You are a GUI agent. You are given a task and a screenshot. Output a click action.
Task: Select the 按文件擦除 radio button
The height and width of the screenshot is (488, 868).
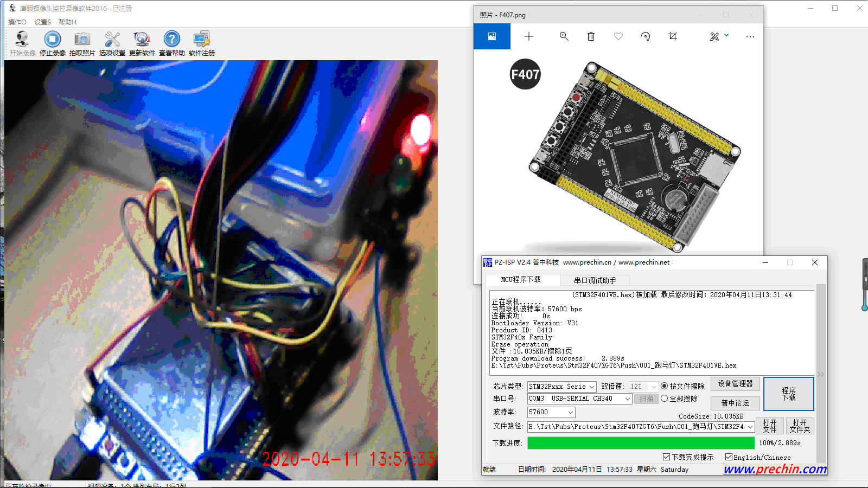point(664,386)
